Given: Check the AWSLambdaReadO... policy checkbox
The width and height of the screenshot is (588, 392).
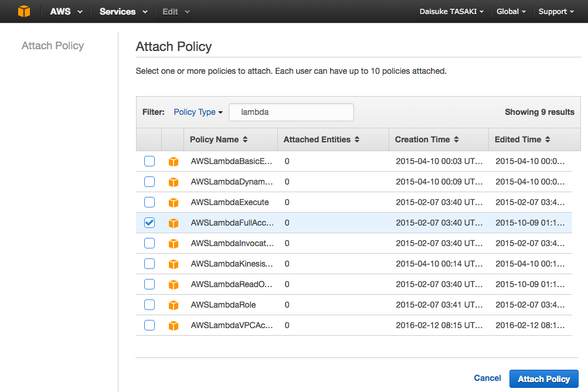Looking at the screenshot, I should point(149,284).
